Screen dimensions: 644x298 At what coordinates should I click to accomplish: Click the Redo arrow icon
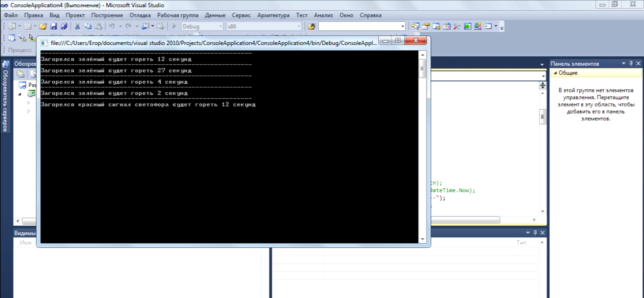(x=129, y=27)
